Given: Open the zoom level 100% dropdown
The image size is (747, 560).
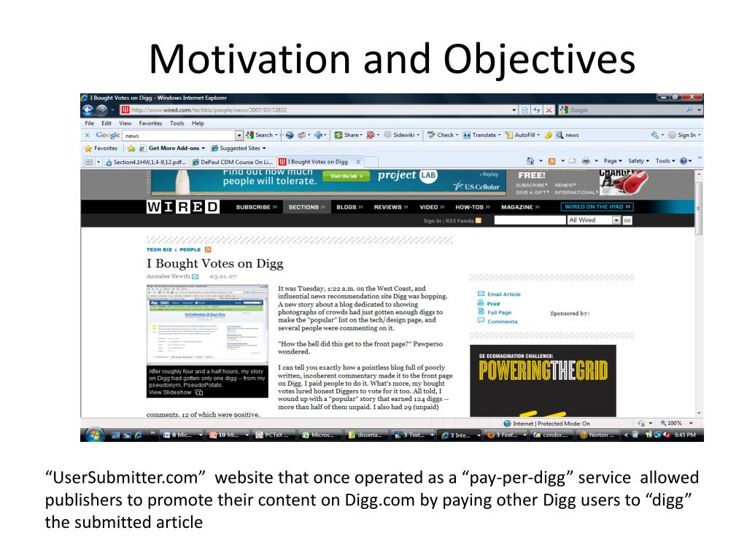Looking at the screenshot, I should coord(690,423).
